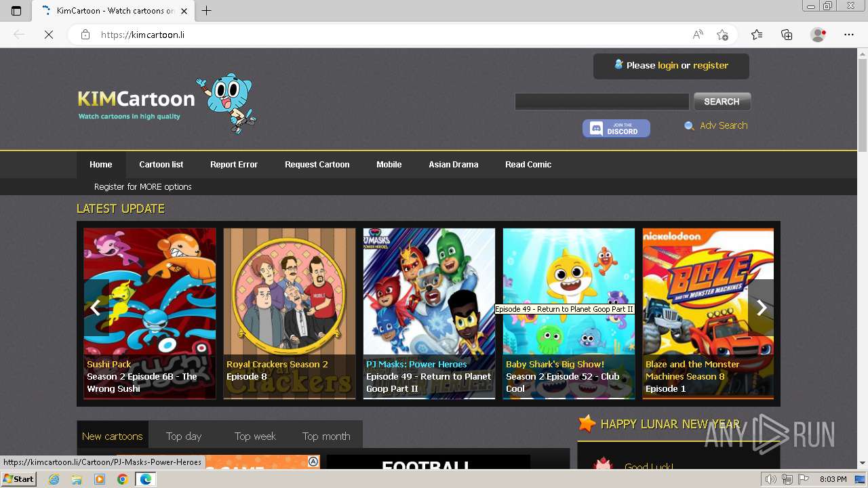Viewport: 868px width, 488px height.
Task: Open Blaze and the Monster Machines thumbnail
Action: point(708,313)
